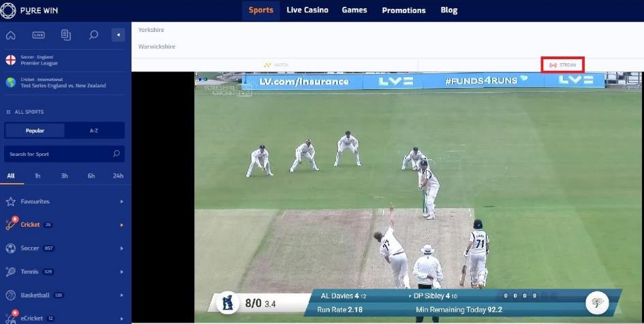Click the Favourites star icon
644x324 pixels.
pyautogui.click(x=10, y=201)
